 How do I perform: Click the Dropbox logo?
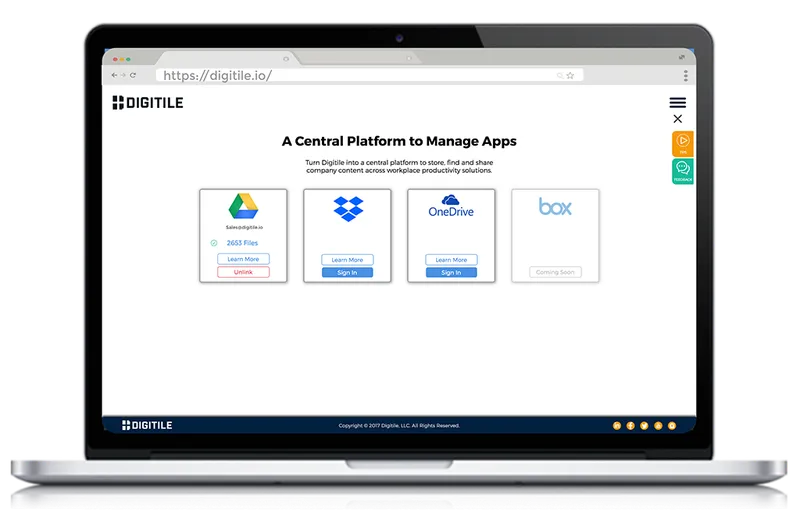[x=348, y=208]
